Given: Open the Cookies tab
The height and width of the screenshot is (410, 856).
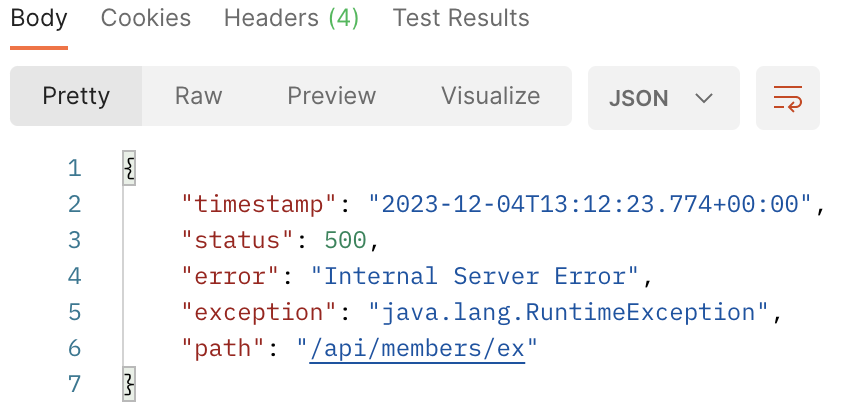Looking at the screenshot, I should point(146,19).
